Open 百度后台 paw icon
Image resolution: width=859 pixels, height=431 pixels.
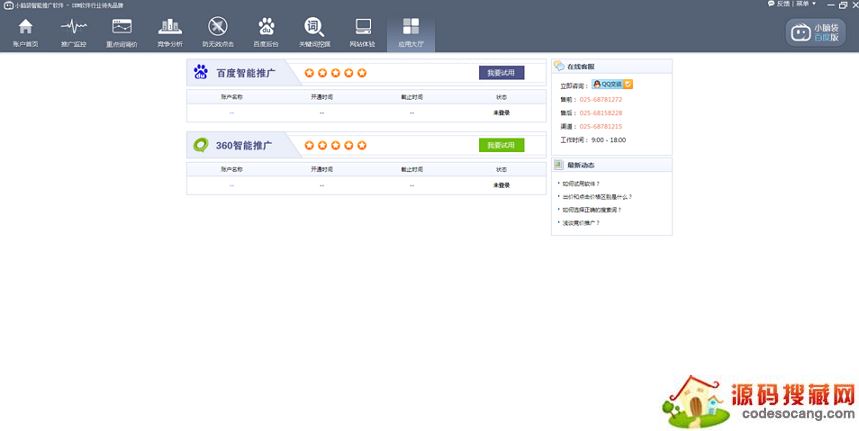point(266,31)
